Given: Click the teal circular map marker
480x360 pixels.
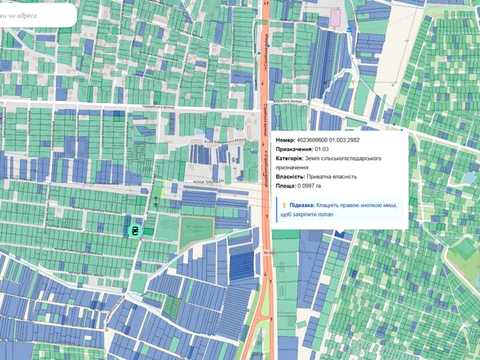Looking at the screenshot, I should click(x=135, y=231).
